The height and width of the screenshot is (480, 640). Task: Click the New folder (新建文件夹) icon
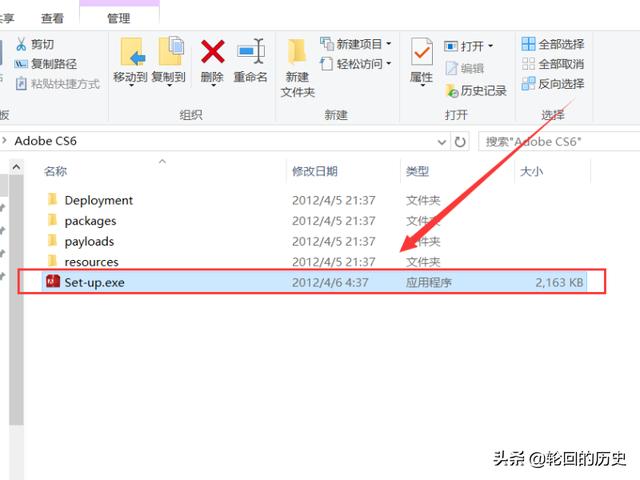click(x=297, y=51)
